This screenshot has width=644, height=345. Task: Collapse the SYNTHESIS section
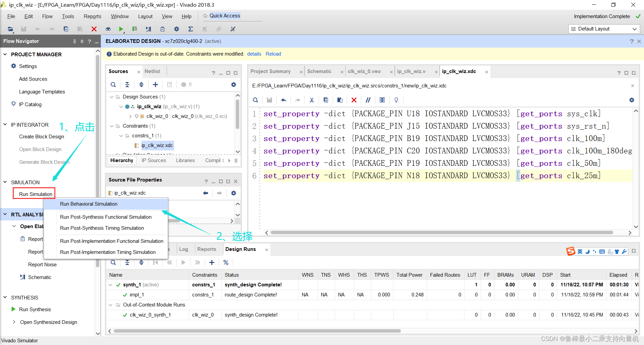(5, 297)
